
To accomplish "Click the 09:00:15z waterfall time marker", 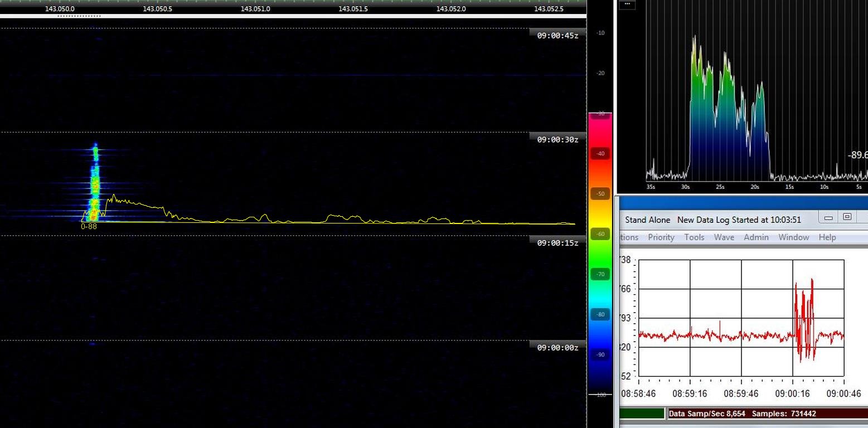I will pyautogui.click(x=557, y=243).
